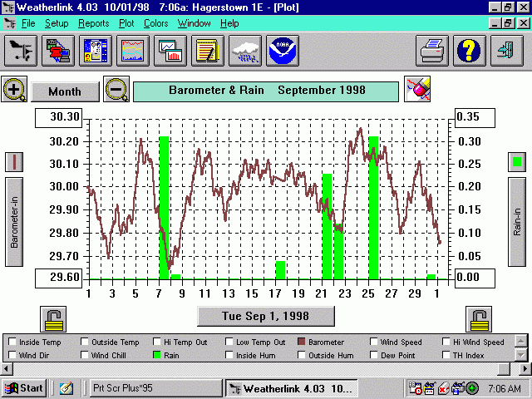Image resolution: width=532 pixels, height=399 pixels.
Task: Open the Colors menu
Action: pyautogui.click(x=156, y=23)
